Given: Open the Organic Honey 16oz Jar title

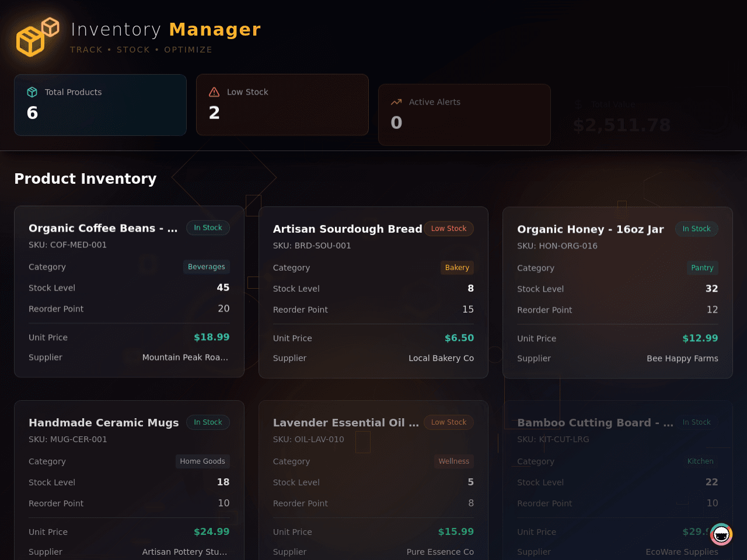Looking at the screenshot, I should tap(591, 229).
